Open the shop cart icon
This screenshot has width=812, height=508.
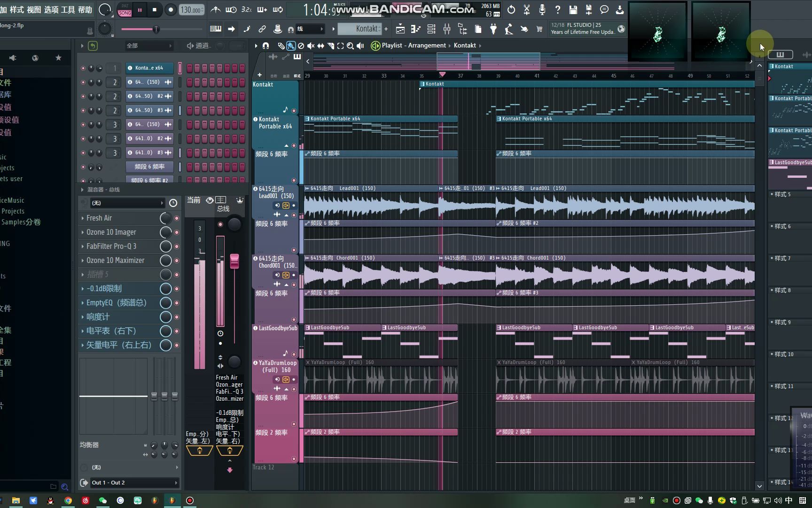(539, 29)
